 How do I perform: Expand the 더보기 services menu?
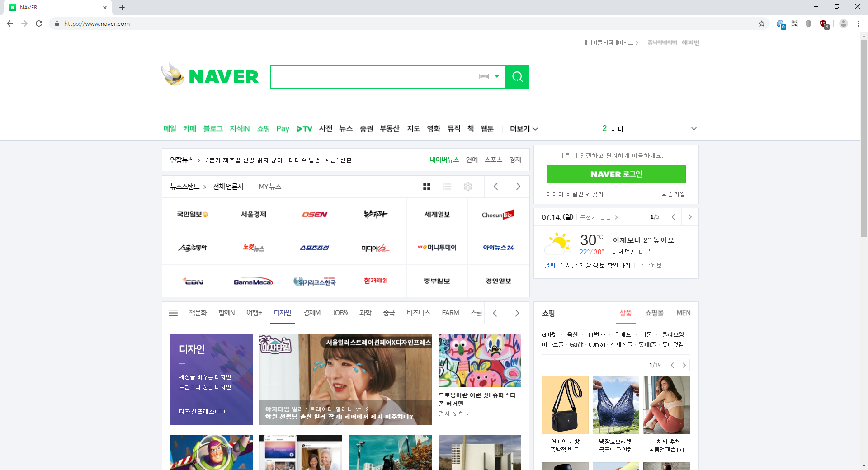(x=524, y=129)
